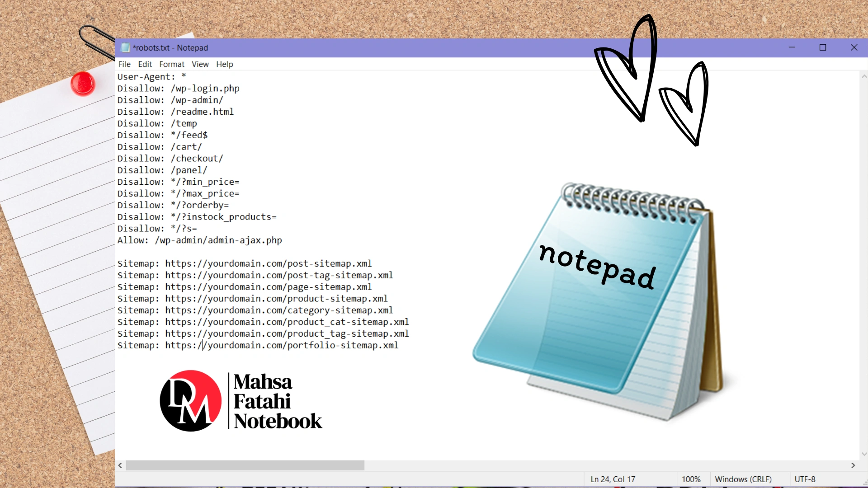Click the product_cat-sitemap.xml Sitemap line
868x488 pixels.
point(263,322)
